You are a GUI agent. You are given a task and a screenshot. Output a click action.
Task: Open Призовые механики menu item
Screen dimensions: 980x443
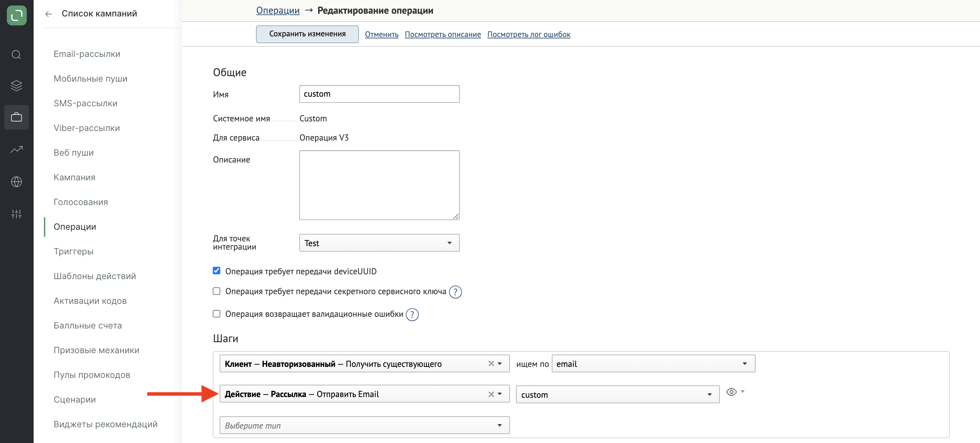pyautogui.click(x=97, y=351)
